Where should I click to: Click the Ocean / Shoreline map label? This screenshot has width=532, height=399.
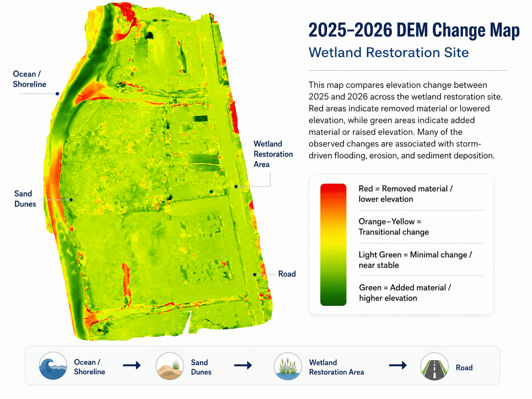pos(29,79)
